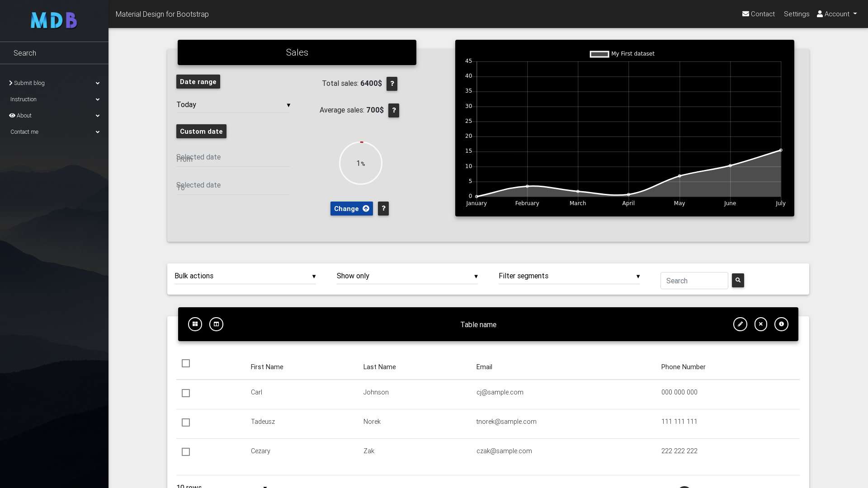Open the Bulk actions dropdown
Screen dimensions: 868x488
(x=245, y=276)
